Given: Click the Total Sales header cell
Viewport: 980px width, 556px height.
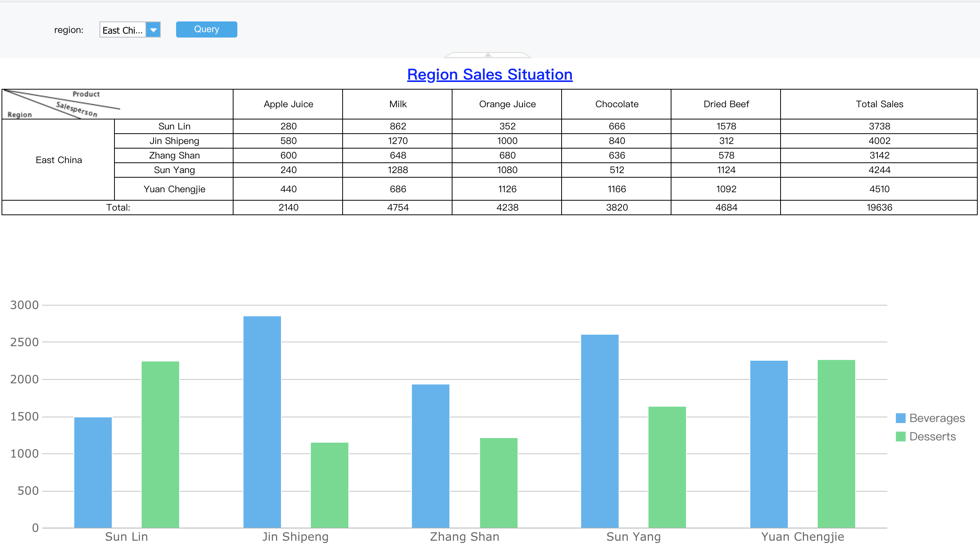Looking at the screenshot, I should coord(879,104).
